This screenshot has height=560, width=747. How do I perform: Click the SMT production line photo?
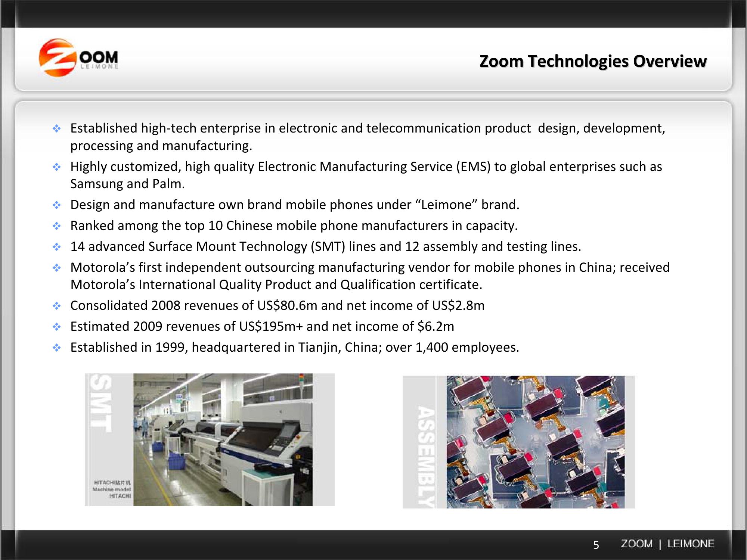pos(223,440)
